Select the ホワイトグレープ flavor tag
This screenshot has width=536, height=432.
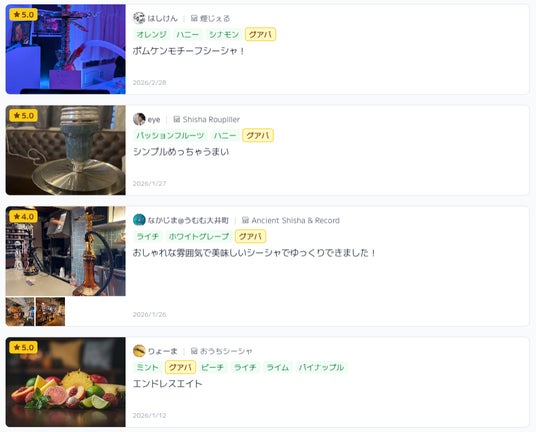coord(199,237)
